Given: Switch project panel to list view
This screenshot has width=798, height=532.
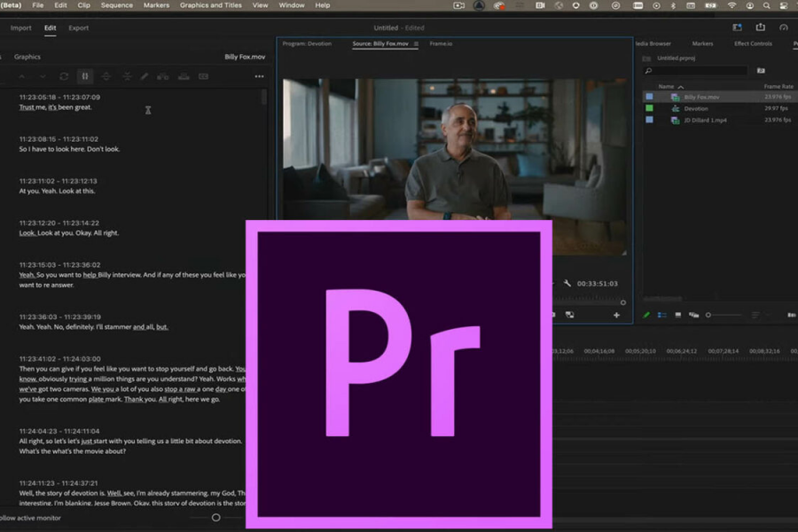Looking at the screenshot, I should [661, 315].
